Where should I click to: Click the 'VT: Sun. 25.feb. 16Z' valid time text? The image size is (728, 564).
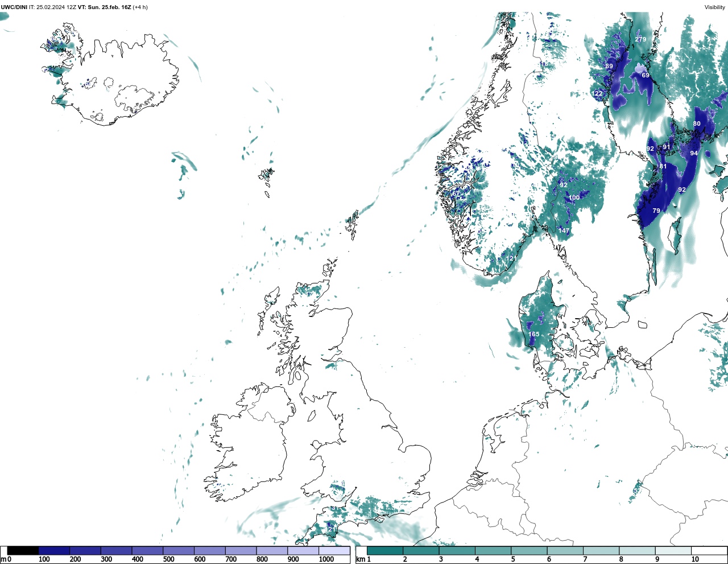pyautogui.click(x=104, y=7)
